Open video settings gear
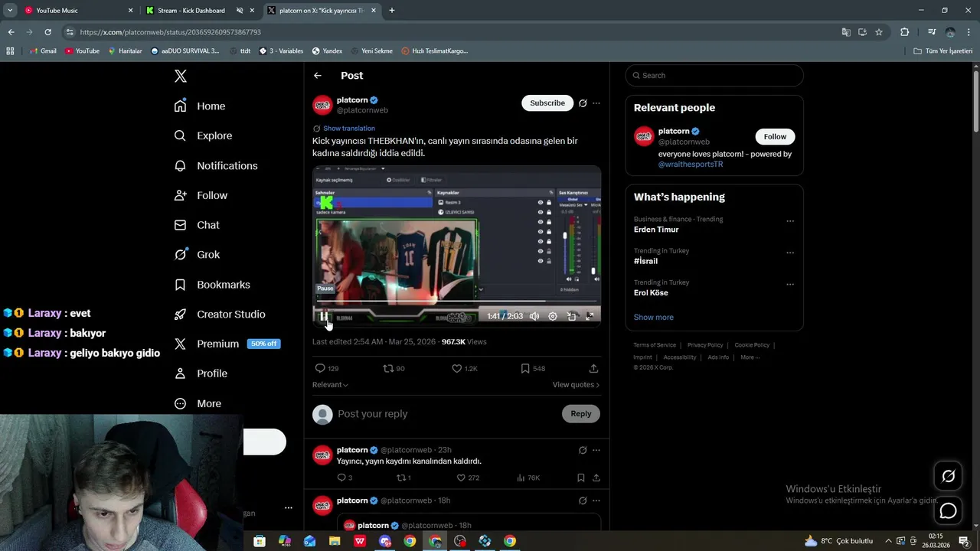Viewport: 980px width, 551px height. coord(553,316)
